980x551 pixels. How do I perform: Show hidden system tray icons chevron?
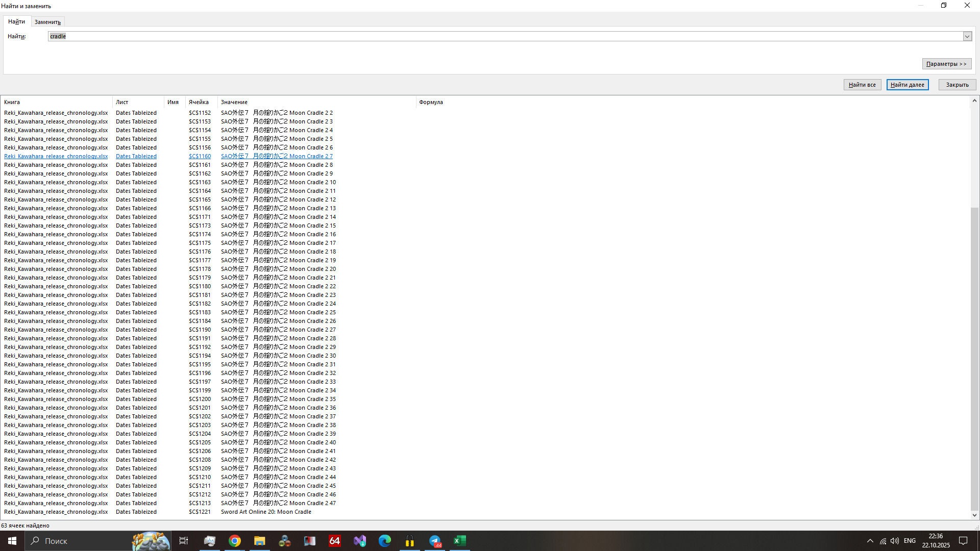click(870, 541)
